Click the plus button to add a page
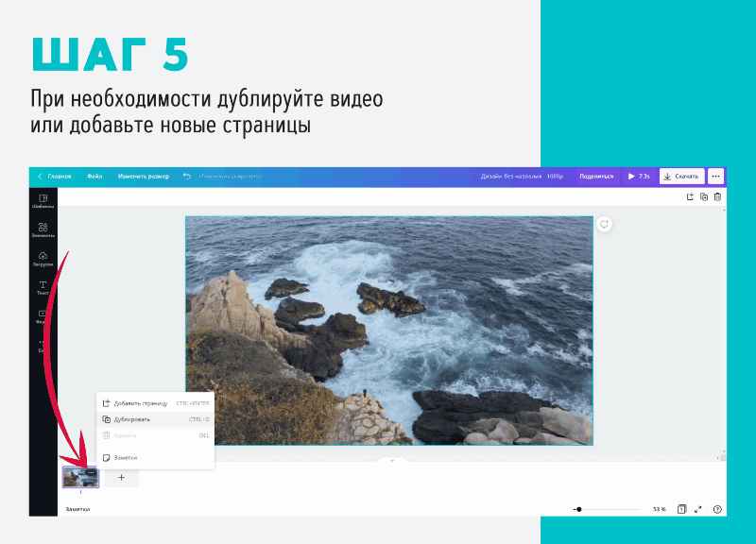The height and width of the screenshot is (544, 756). (x=122, y=478)
